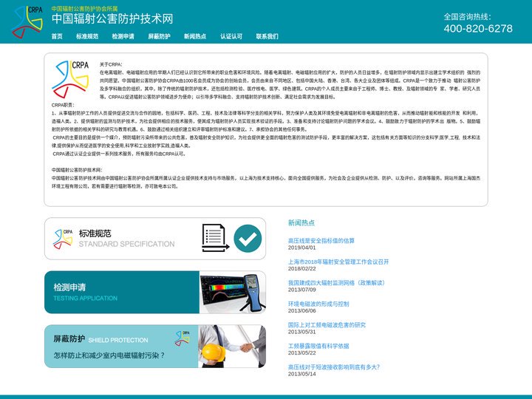Click the date 2013/05/22
The width and height of the screenshot is (532, 399).
click(x=302, y=353)
